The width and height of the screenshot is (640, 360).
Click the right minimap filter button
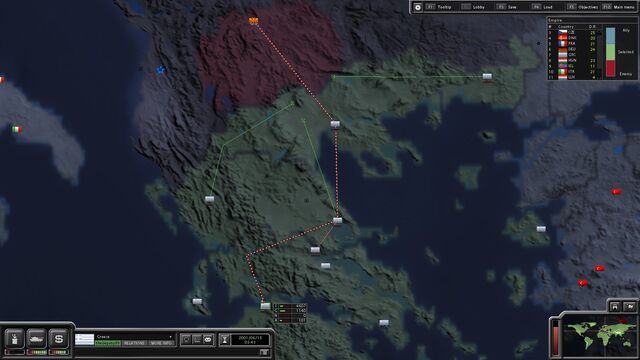(x=630, y=307)
